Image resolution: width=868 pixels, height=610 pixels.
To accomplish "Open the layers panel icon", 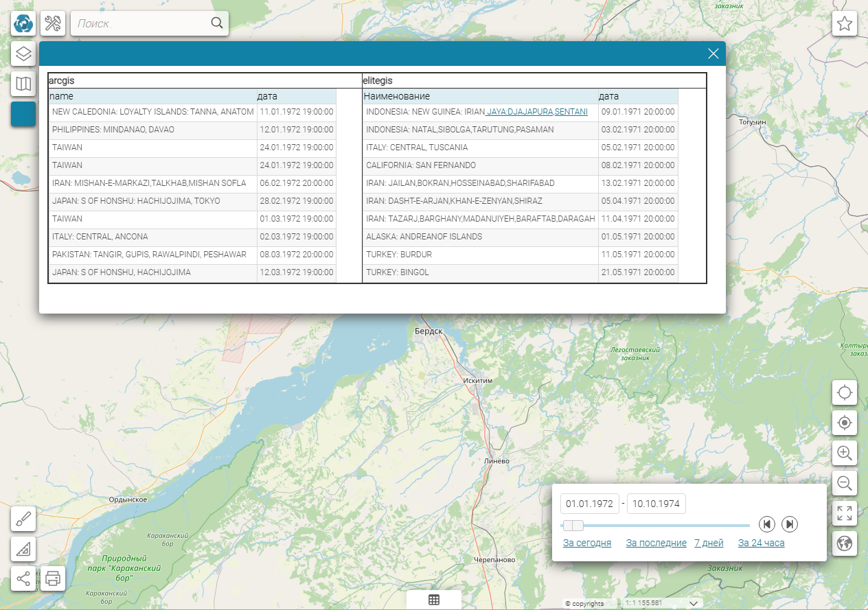I will tap(23, 54).
